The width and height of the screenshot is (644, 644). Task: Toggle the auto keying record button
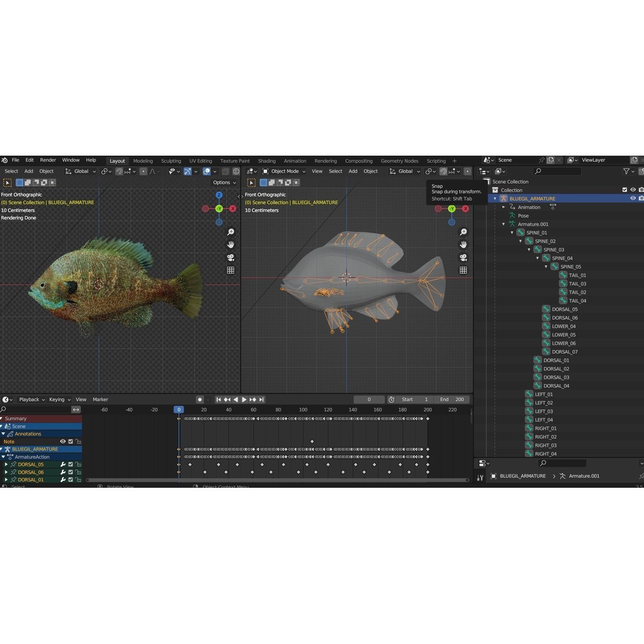click(200, 400)
